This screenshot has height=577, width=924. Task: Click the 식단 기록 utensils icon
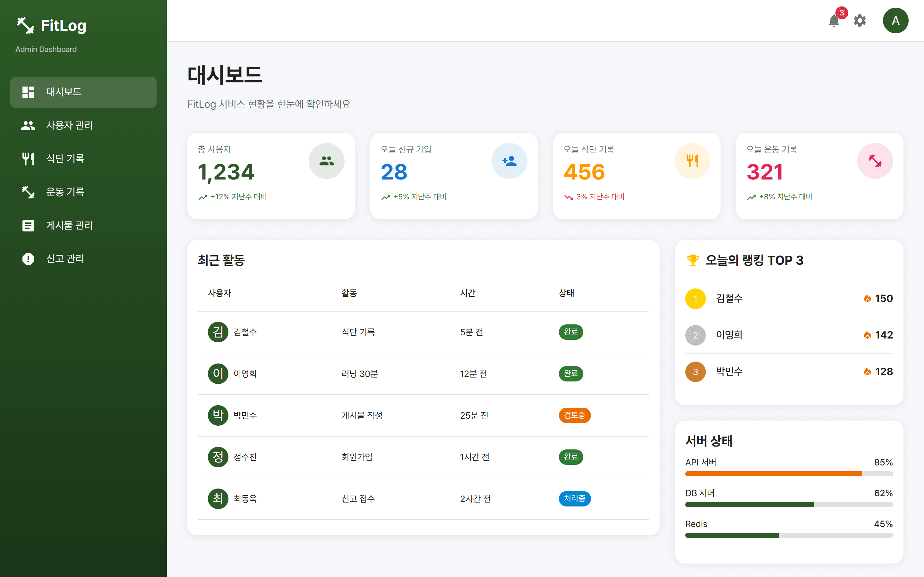coord(28,158)
